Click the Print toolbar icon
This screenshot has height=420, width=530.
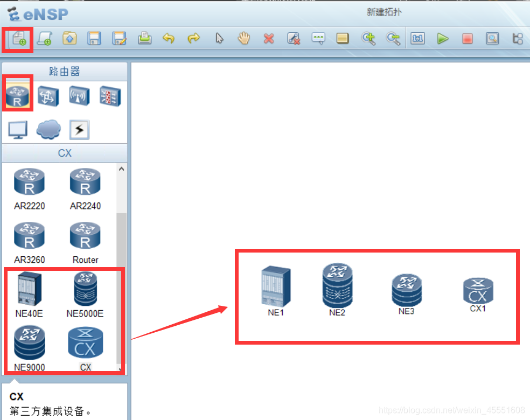144,38
